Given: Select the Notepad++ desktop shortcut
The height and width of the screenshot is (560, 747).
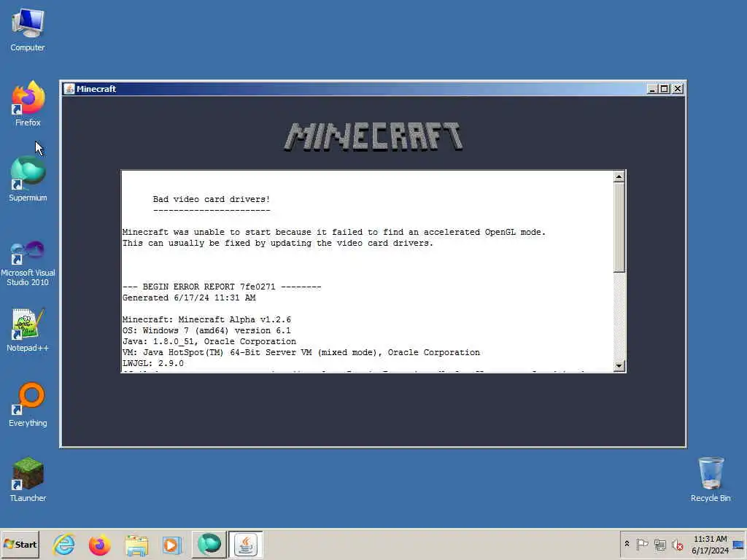Looking at the screenshot, I should click(x=28, y=330).
